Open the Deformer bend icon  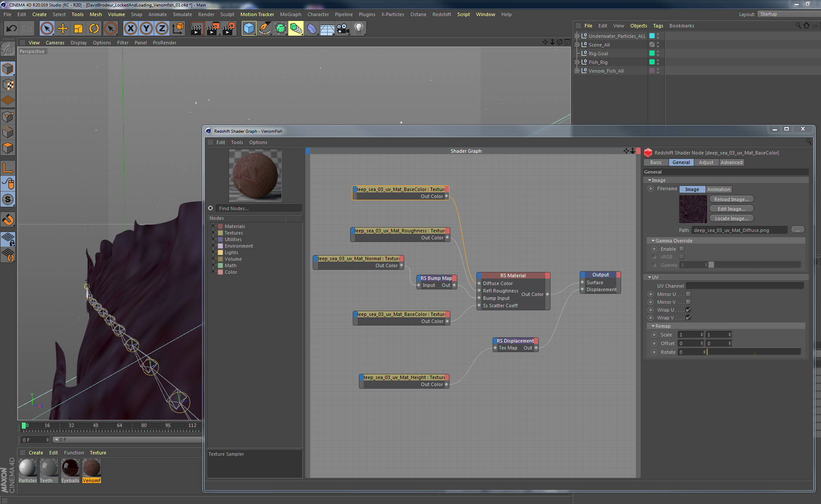click(x=312, y=29)
